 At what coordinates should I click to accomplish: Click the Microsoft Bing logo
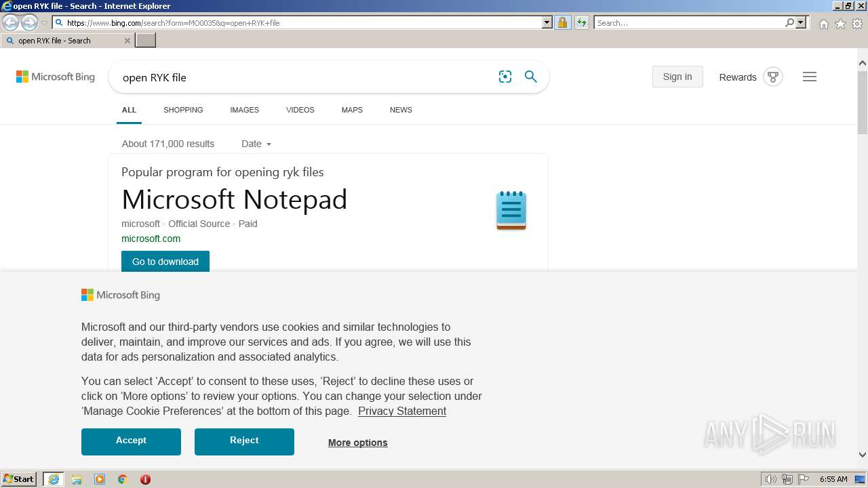point(56,77)
